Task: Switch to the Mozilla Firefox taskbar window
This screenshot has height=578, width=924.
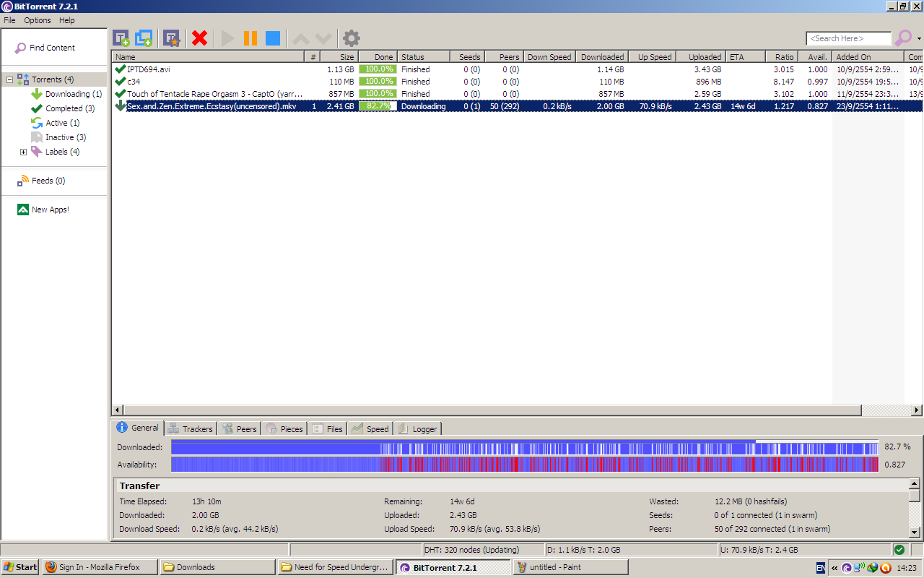Action: (100, 567)
